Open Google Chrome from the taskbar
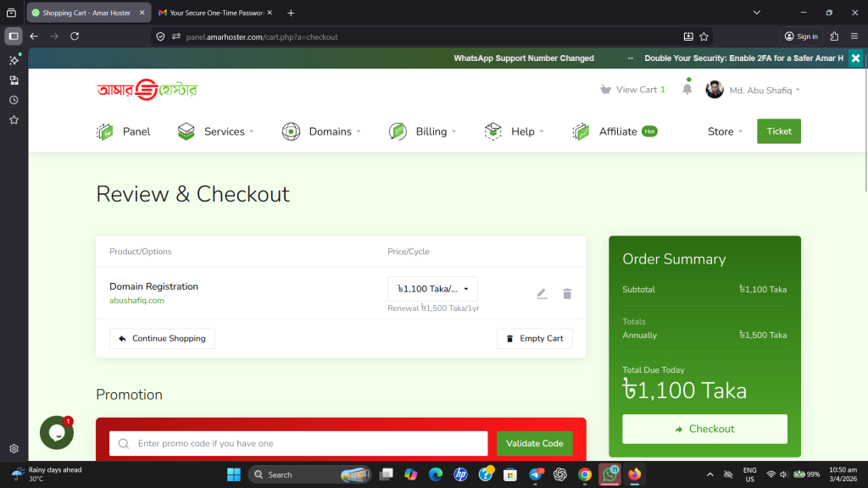Viewport: 868px width, 488px height. click(x=585, y=474)
